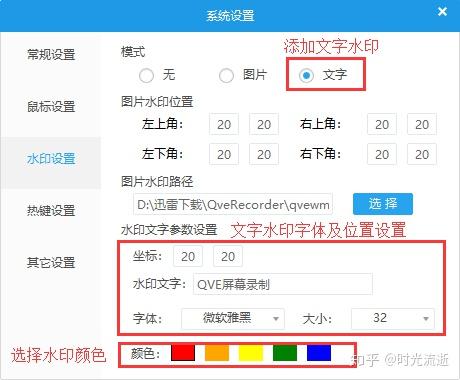Click the 水印文字 text input field
The width and height of the screenshot is (460, 380).
pyautogui.click(x=283, y=284)
